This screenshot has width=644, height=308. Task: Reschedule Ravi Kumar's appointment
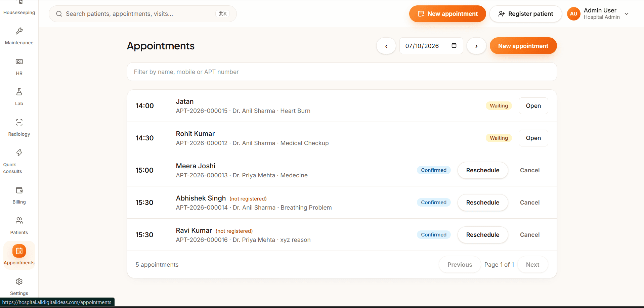pyautogui.click(x=483, y=235)
